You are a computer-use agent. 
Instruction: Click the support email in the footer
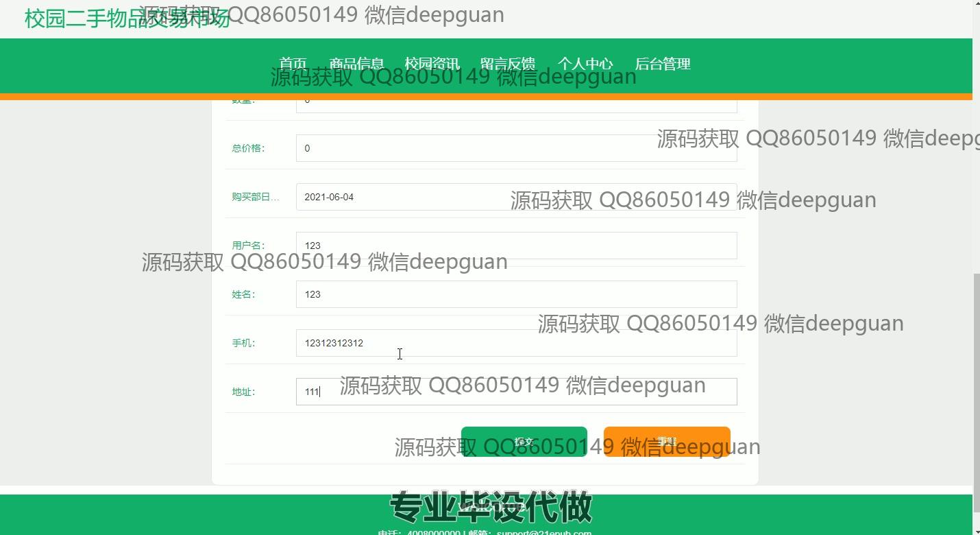coord(544,532)
